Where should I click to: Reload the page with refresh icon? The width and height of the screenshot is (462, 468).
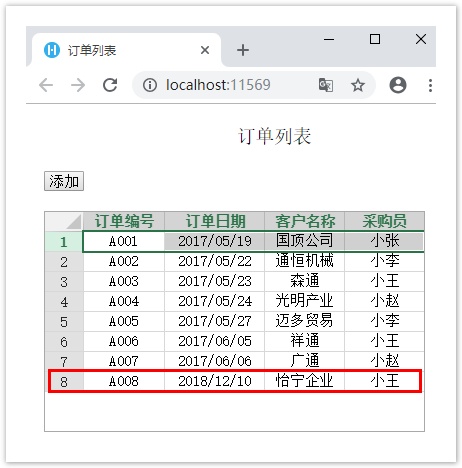[x=110, y=85]
